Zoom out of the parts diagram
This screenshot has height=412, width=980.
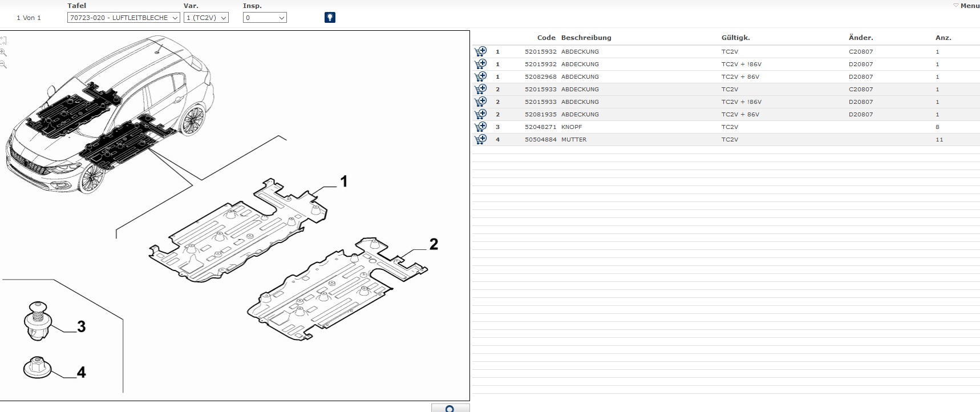click(3, 65)
